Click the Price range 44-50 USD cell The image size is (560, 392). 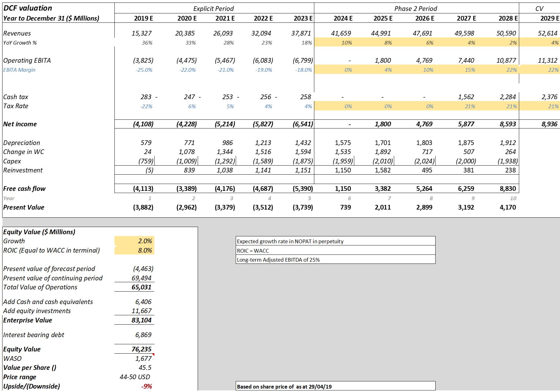click(x=135, y=377)
